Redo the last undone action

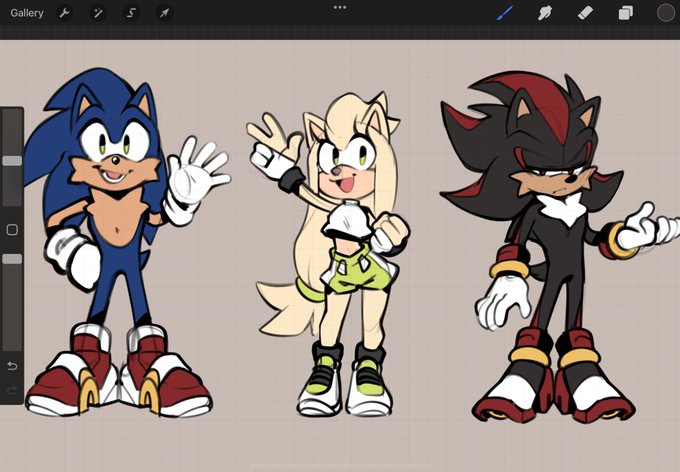[x=12, y=390]
